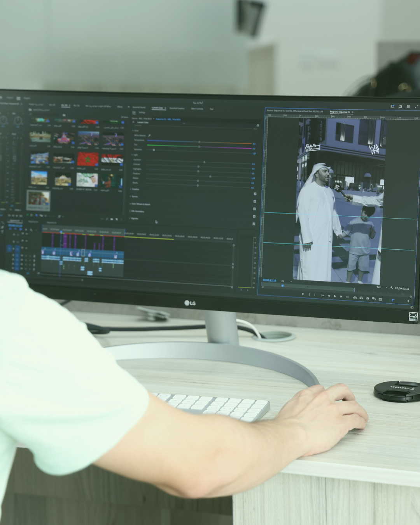Open the Program monitor wrench settings

(392, 288)
